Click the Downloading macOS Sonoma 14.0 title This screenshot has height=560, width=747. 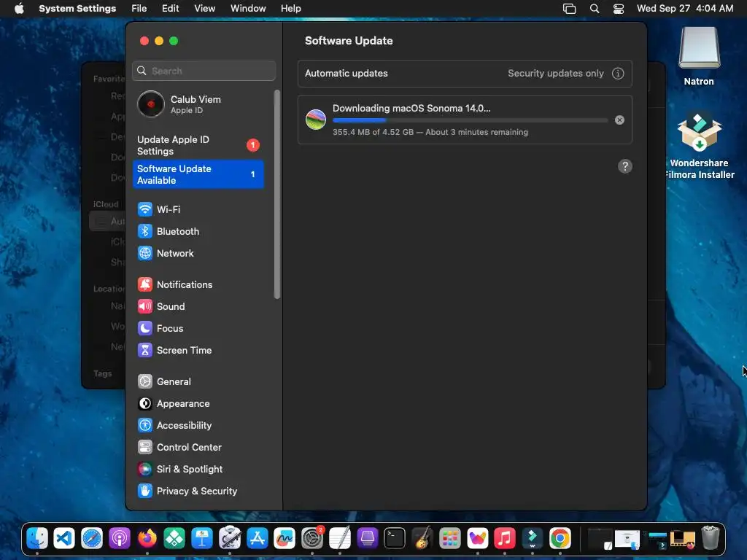[x=411, y=108]
